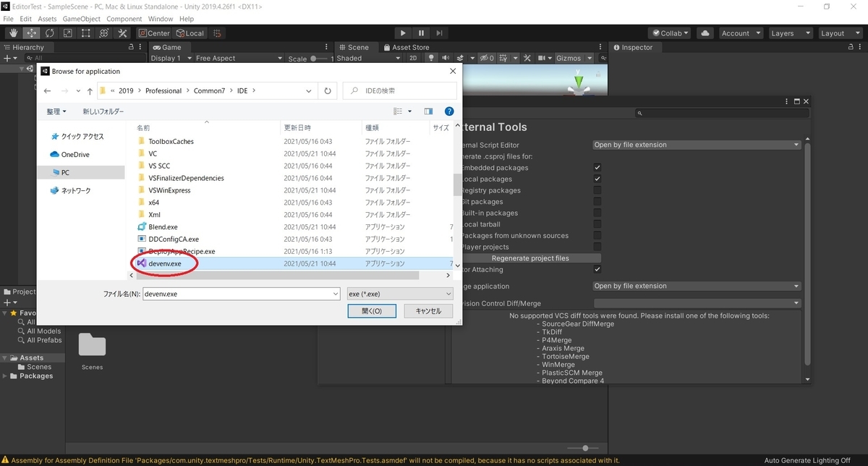868x466 pixels.
Task: Open Account dropdown
Action: coord(740,33)
